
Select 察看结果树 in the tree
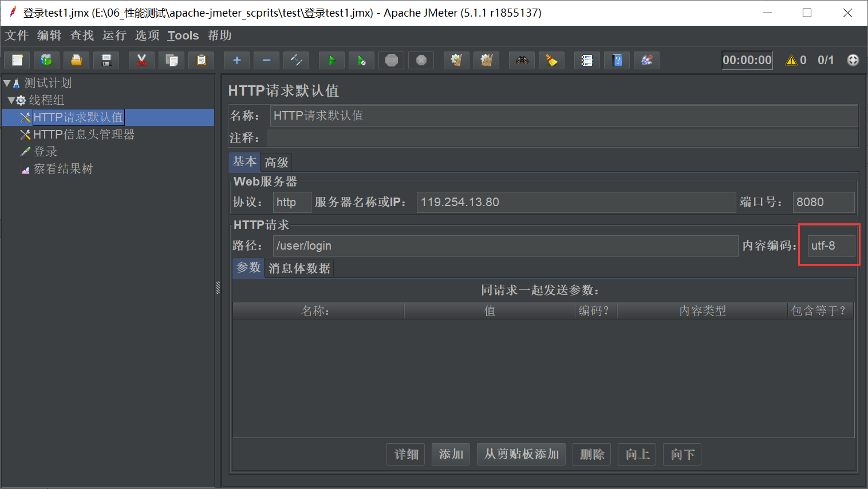point(63,169)
